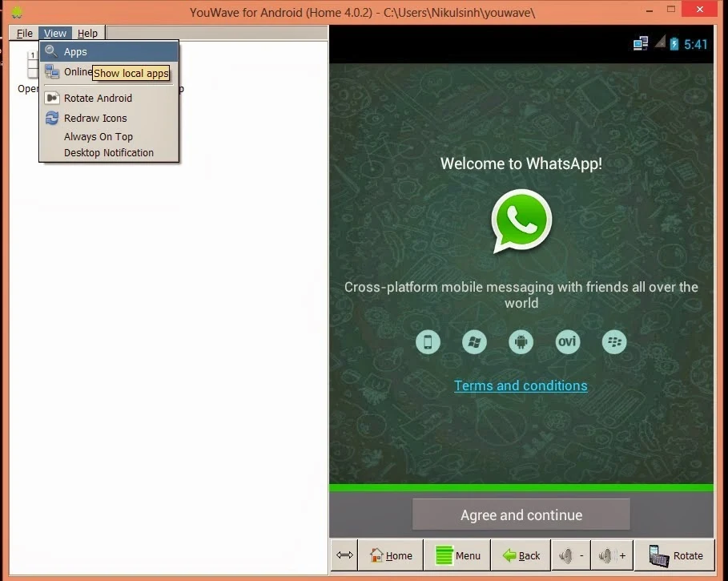728x581 pixels.
Task: Click the Rotate button in emulator bar
Action: pos(674,555)
